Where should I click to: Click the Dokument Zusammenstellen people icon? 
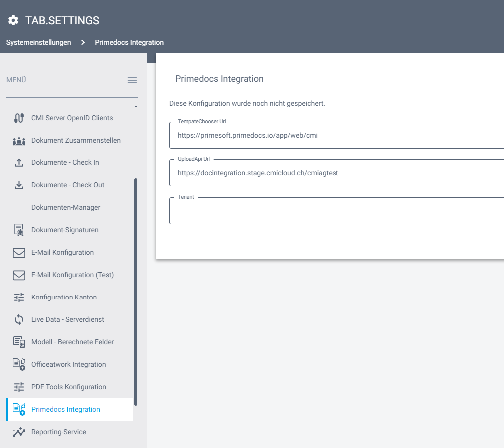click(19, 141)
